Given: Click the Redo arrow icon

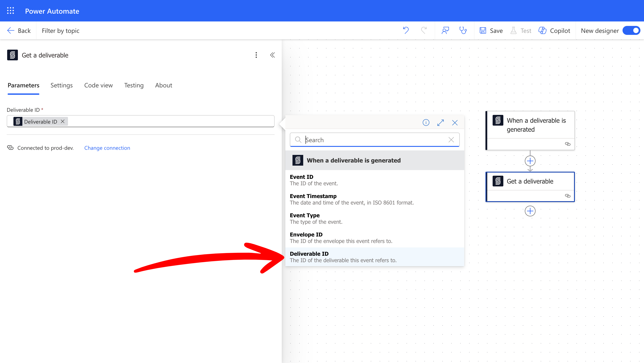Looking at the screenshot, I should tap(424, 30).
